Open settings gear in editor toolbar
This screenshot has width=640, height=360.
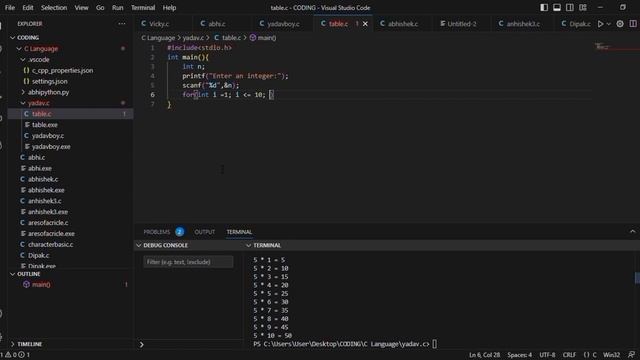click(620, 24)
